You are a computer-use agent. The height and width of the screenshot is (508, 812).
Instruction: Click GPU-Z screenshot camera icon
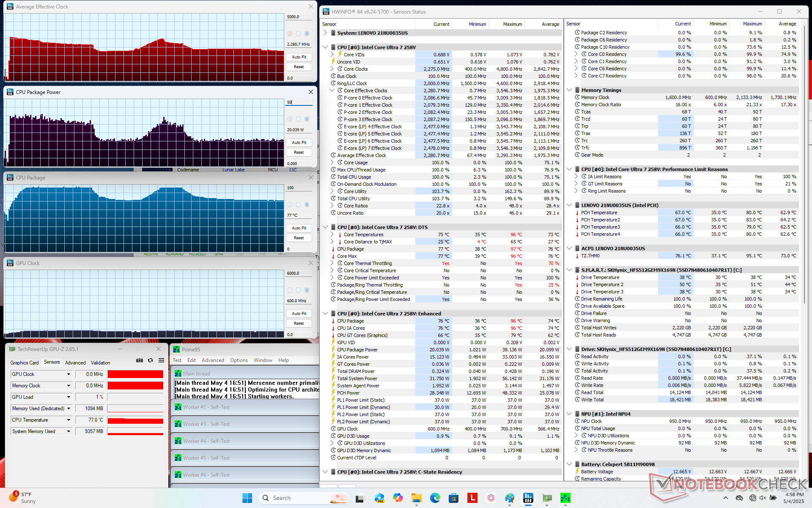click(x=139, y=360)
